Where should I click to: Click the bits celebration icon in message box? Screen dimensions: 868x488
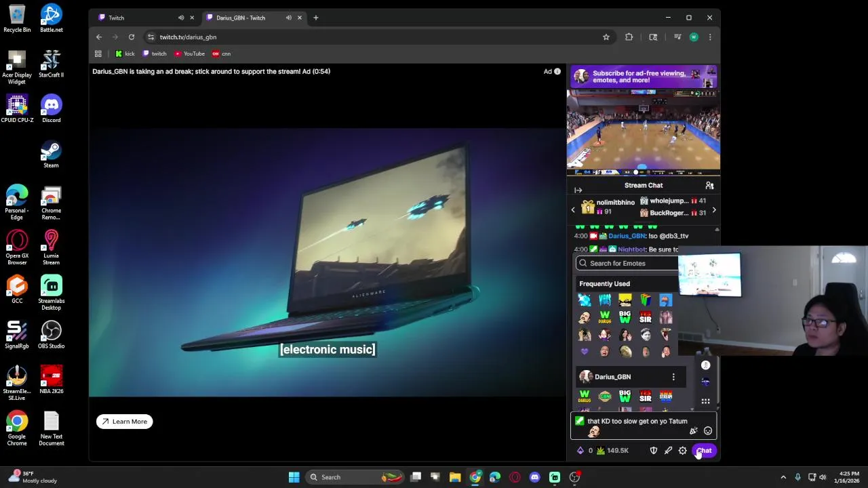(x=693, y=431)
